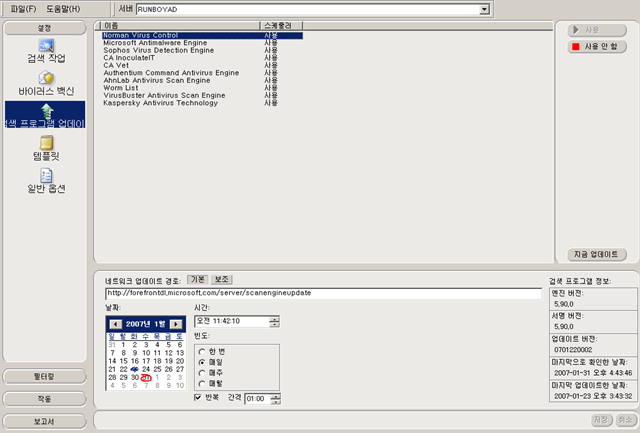Image resolution: width=640 pixels, height=433 pixels.
Task: Click the network update path URL field
Action: [x=323, y=293]
